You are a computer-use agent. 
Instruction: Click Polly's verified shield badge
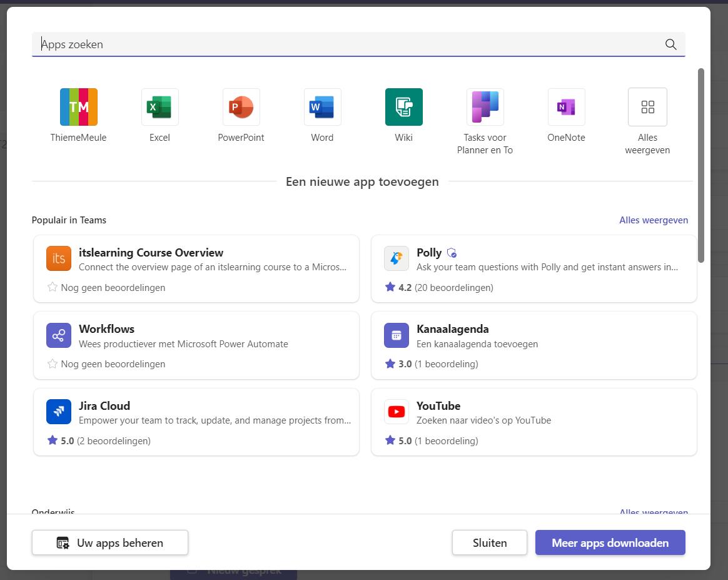click(x=452, y=253)
